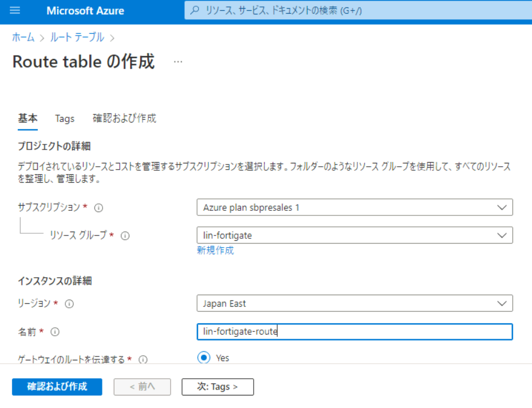Screen dimensions: 532x408
Task: Click the search magnifier icon
Action: coord(195,10)
